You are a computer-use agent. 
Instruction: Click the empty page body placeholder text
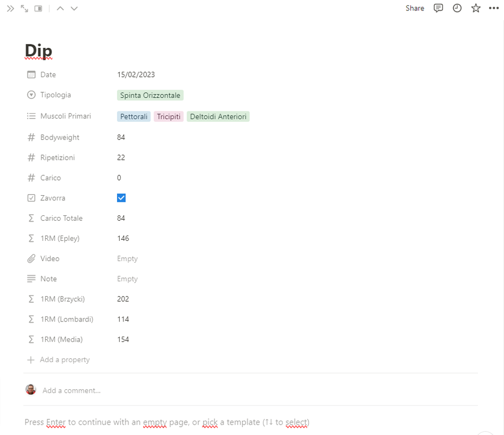[167, 422]
